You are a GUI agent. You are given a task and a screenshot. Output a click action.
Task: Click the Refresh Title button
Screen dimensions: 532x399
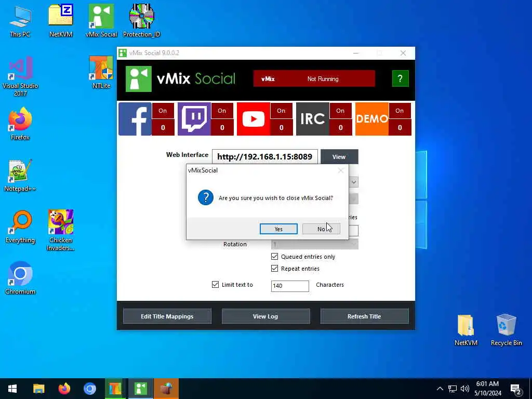point(364,316)
